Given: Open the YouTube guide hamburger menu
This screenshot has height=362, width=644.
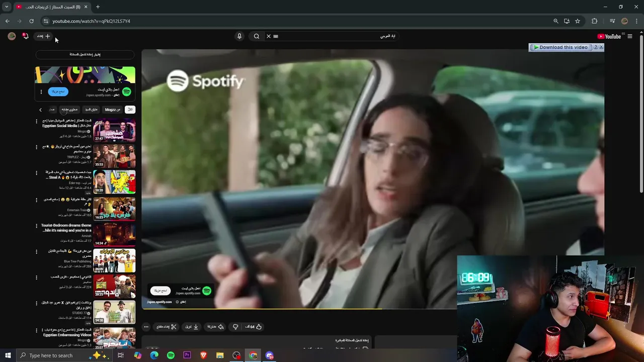Looking at the screenshot, I should (629, 36).
